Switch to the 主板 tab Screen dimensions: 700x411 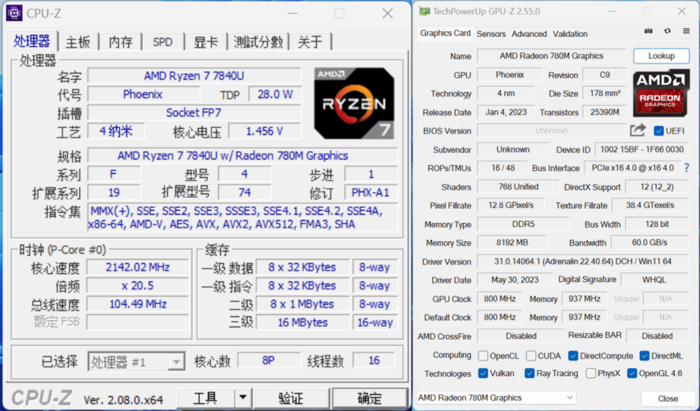(78, 42)
